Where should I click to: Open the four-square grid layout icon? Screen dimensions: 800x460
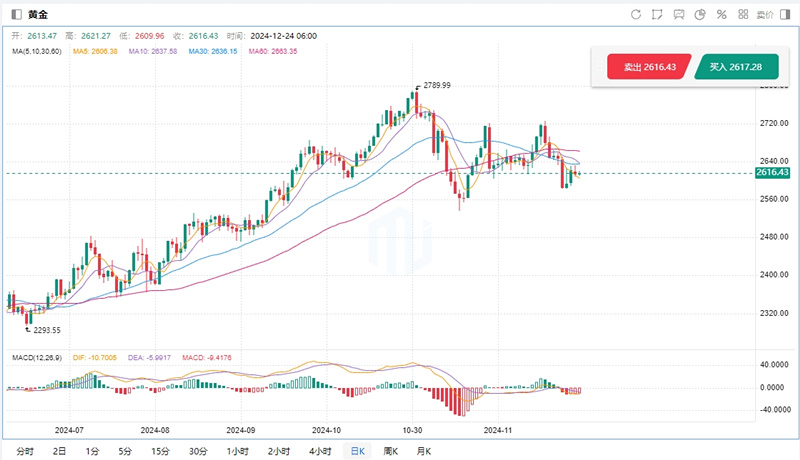click(x=744, y=14)
